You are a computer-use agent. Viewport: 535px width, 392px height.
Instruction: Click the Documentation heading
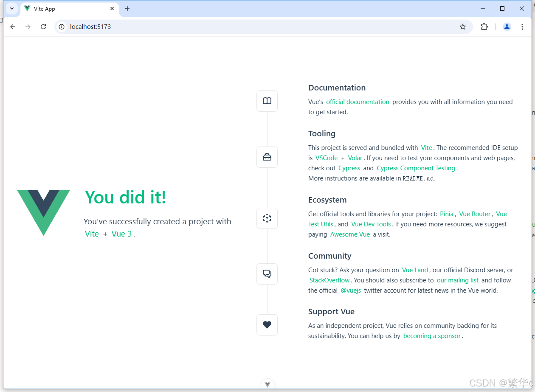tap(337, 88)
